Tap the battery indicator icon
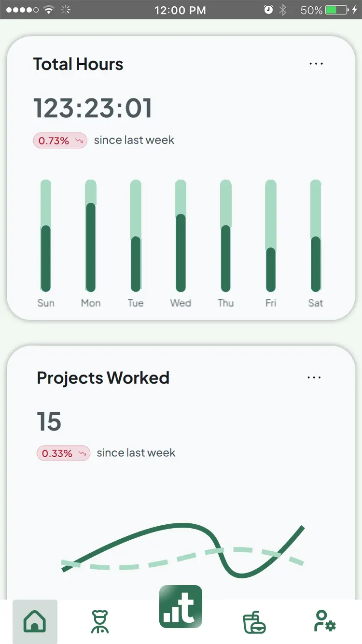 337,10
